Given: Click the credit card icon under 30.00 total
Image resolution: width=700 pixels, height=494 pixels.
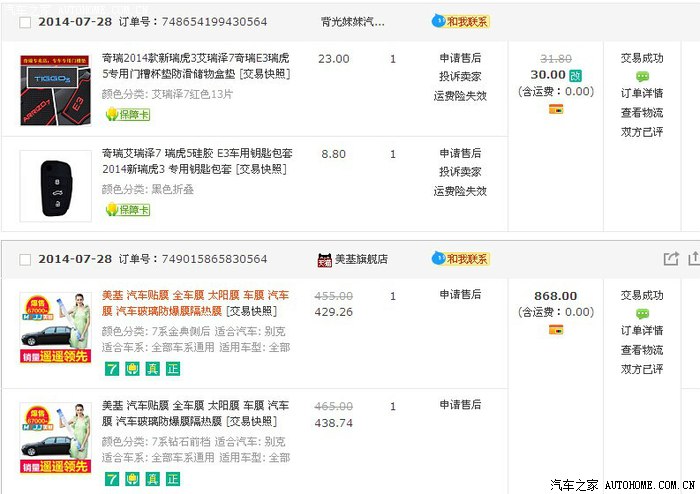Looking at the screenshot, I should pyautogui.click(x=556, y=109).
